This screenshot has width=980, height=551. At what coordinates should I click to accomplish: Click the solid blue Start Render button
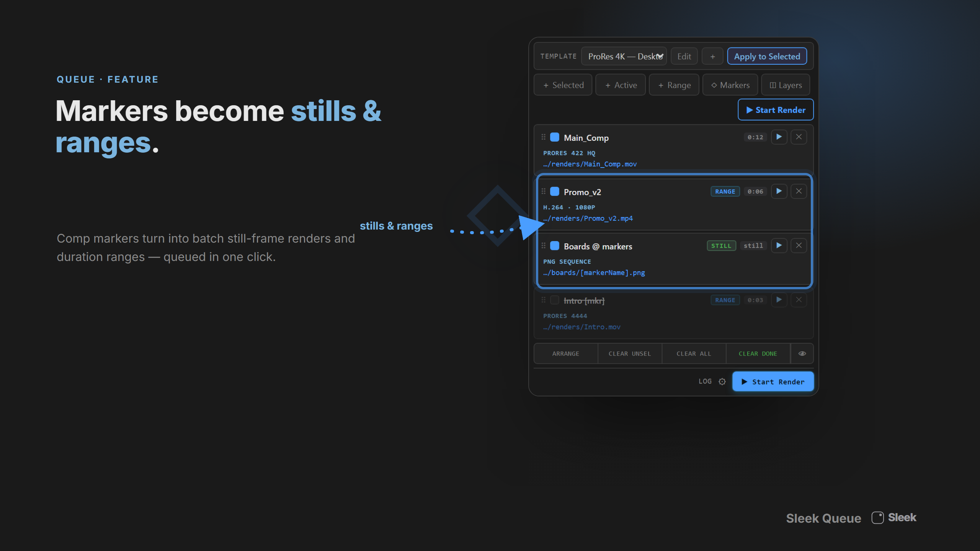click(x=773, y=381)
